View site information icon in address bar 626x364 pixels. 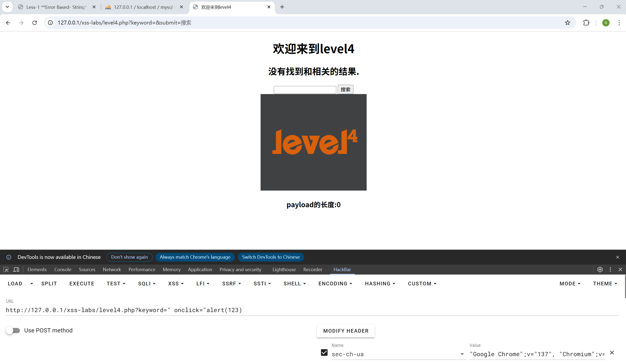click(50, 23)
